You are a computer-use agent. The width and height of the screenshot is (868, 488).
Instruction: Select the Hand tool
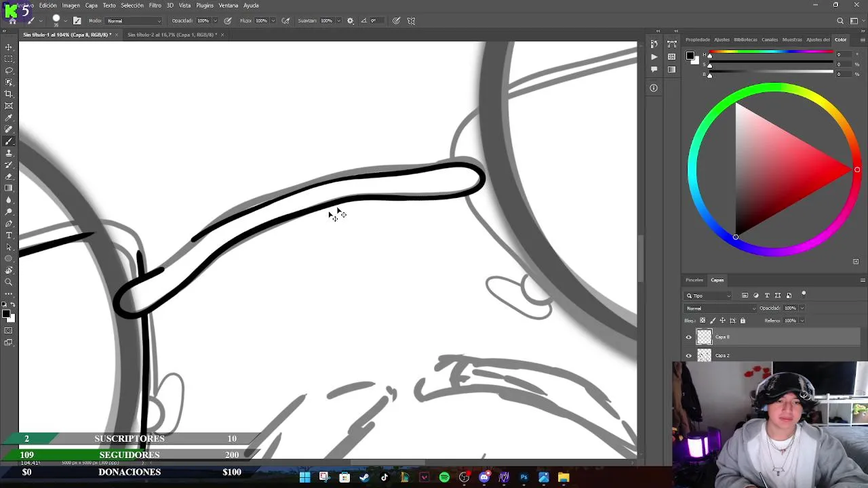coord(9,270)
